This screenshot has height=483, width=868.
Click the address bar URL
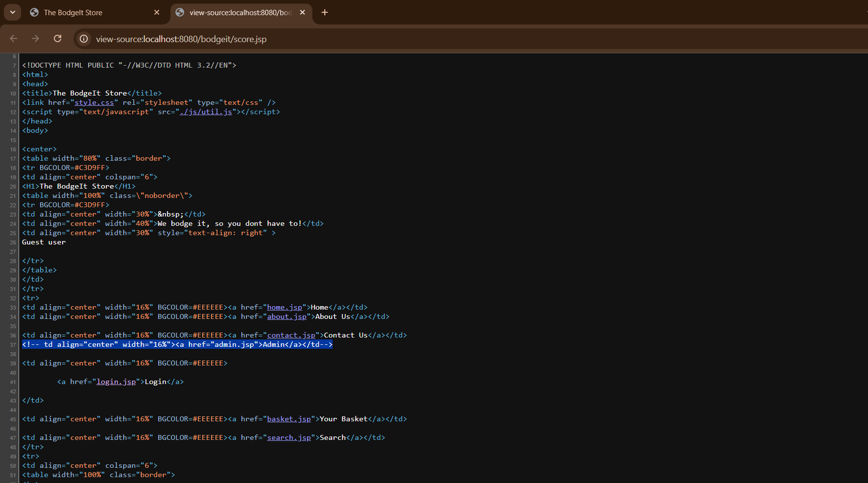[181, 39]
